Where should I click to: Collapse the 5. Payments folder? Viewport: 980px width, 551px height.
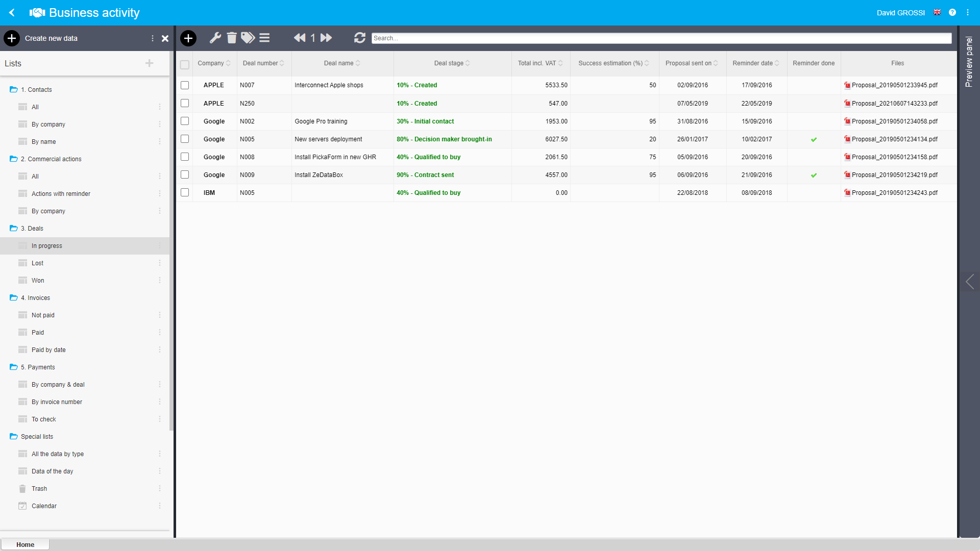[14, 367]
